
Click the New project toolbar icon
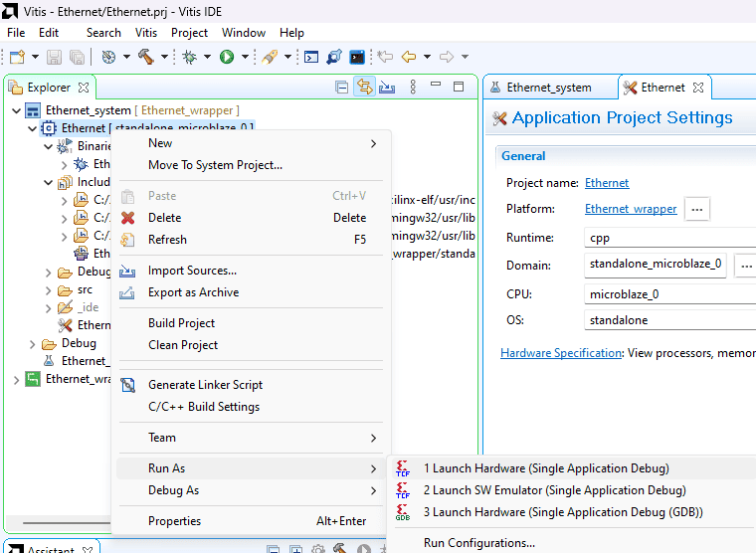(x=17, y=57)
